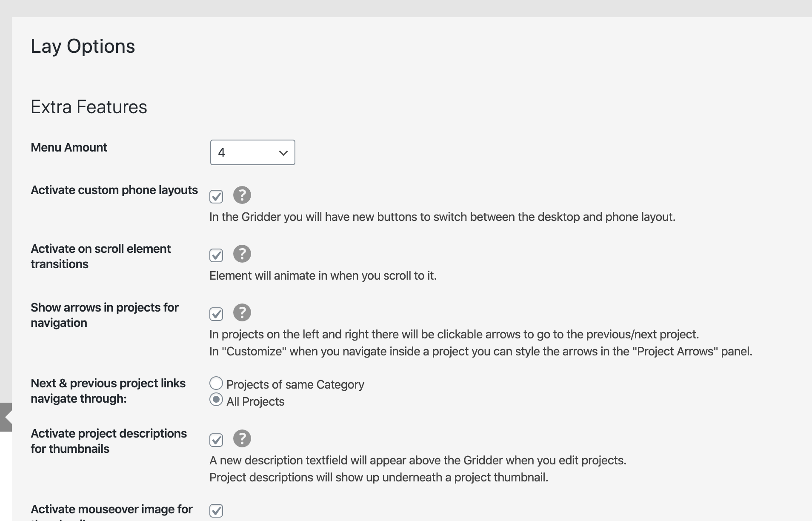Click the sidebar collapse arrow at left edge
Screen dimensions: 812x521
pyautogui.click(x=6, y=417)
